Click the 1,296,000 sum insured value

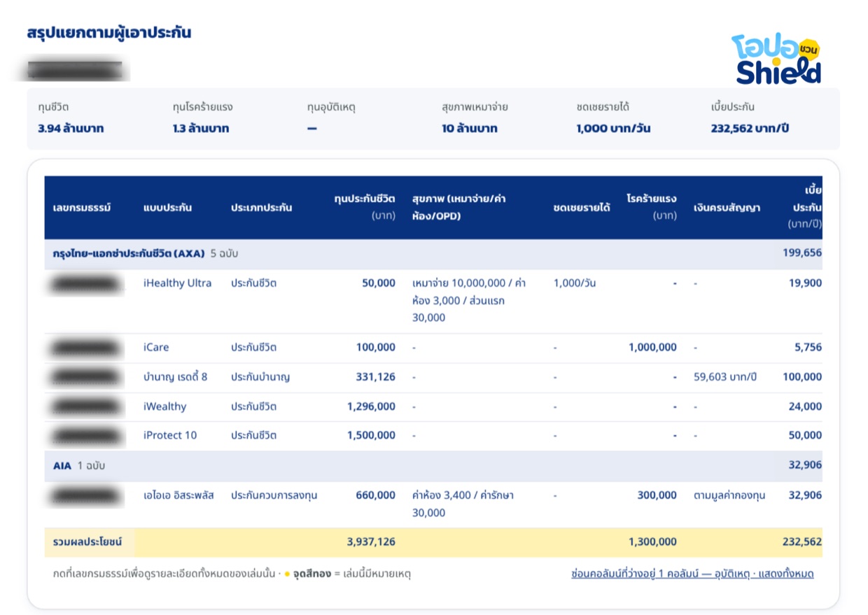[x=372, y=407]
